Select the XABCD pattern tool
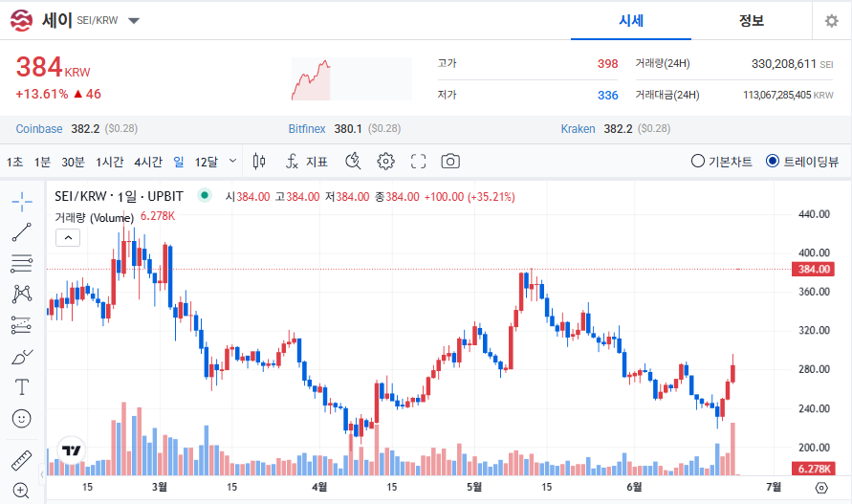The image size is (852, 504). tap(22, 295)
